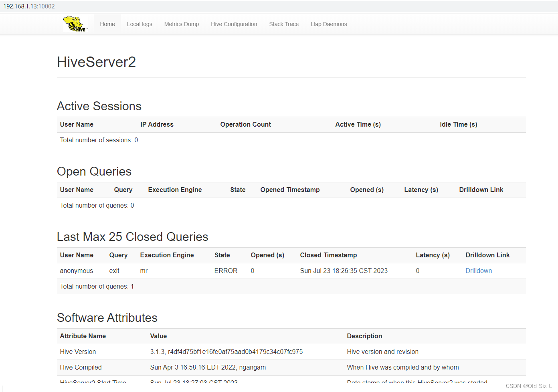Click the Hive Compiled attribute name
This screenshot has height=392, width=558.
click(x=81, y=368)
